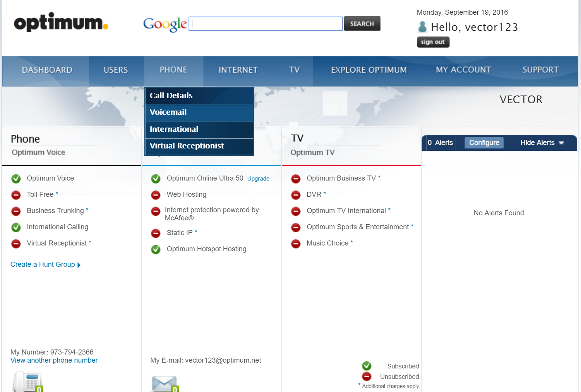Click the Toll Free service label

(x=40, y=194)
